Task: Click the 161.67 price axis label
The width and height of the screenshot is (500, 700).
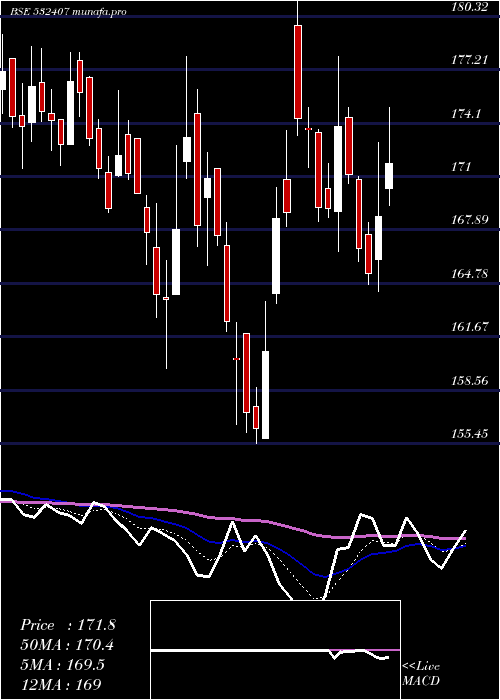Action: click(470, 327)
